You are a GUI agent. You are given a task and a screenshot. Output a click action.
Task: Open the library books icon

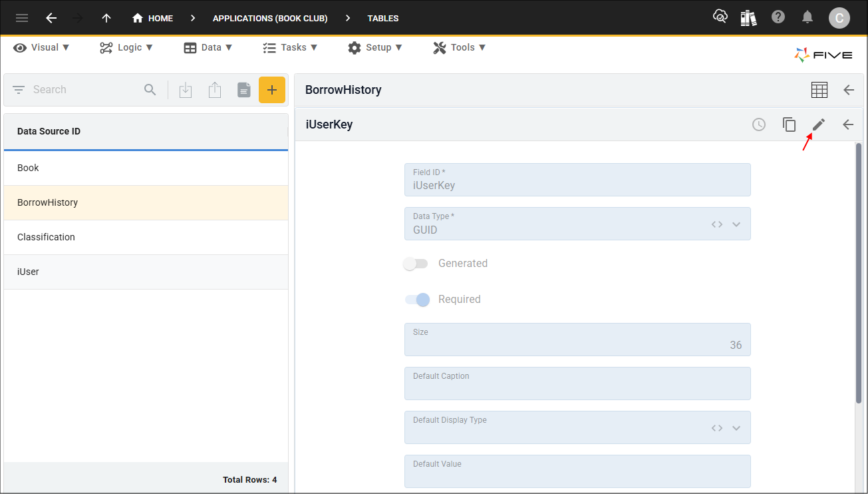749,17
